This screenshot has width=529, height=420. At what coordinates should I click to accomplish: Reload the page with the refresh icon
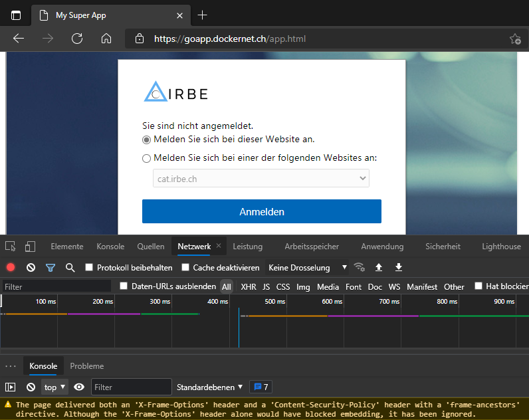tap(77, 39)
